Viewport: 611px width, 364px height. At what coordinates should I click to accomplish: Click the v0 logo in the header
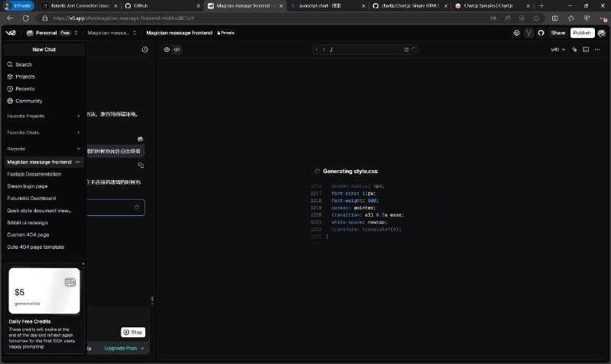(11, 33)
